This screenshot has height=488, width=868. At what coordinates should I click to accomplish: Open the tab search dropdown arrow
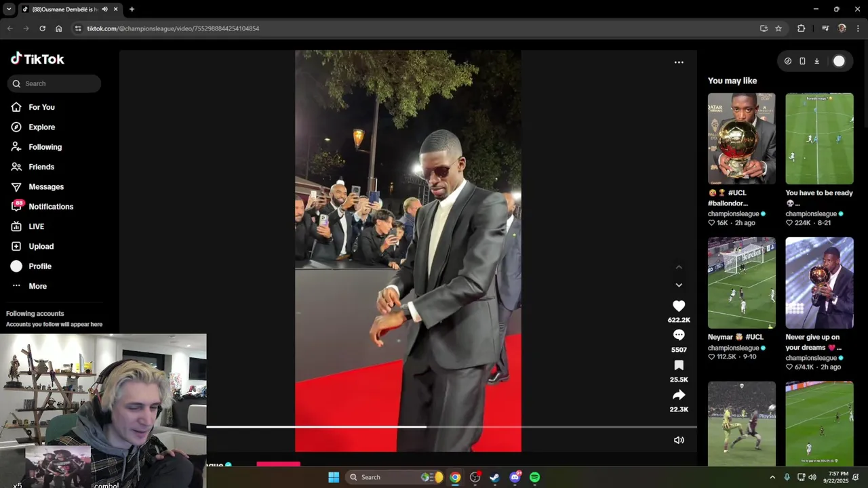click(9, 9)
